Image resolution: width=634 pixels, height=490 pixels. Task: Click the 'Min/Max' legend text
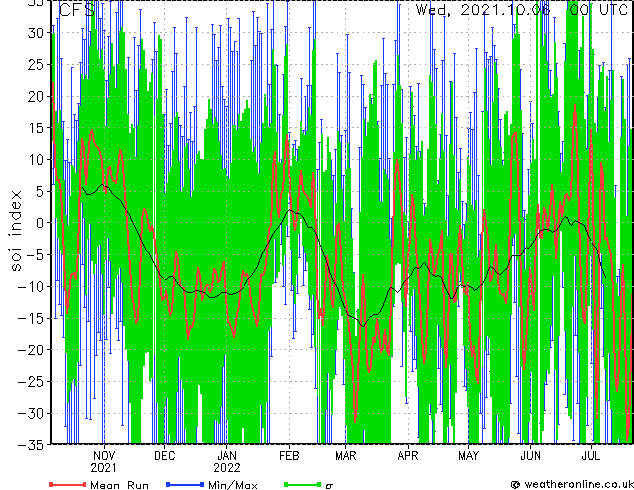click(x=233, y=485)
